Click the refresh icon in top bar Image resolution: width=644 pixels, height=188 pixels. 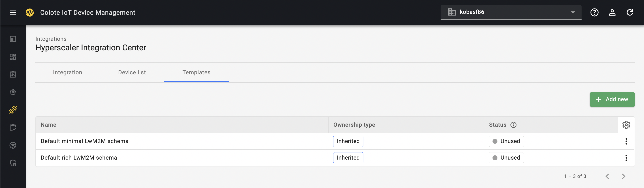tap(630, 13)
